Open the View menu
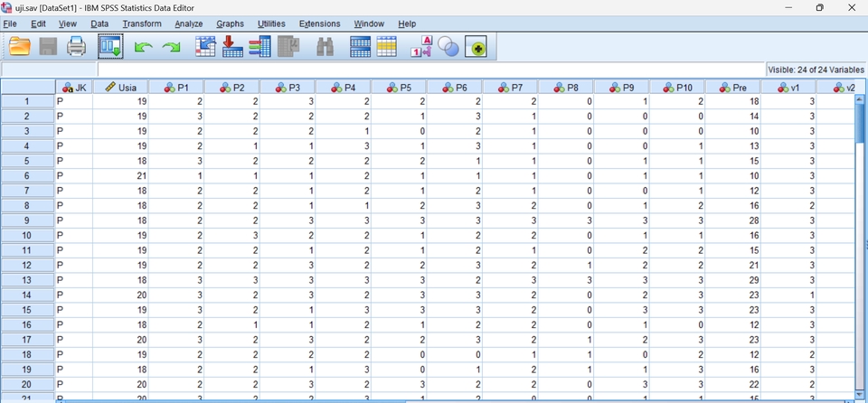Image resolution: width=868 pixels, height=403 pixels. pos(68,23)
